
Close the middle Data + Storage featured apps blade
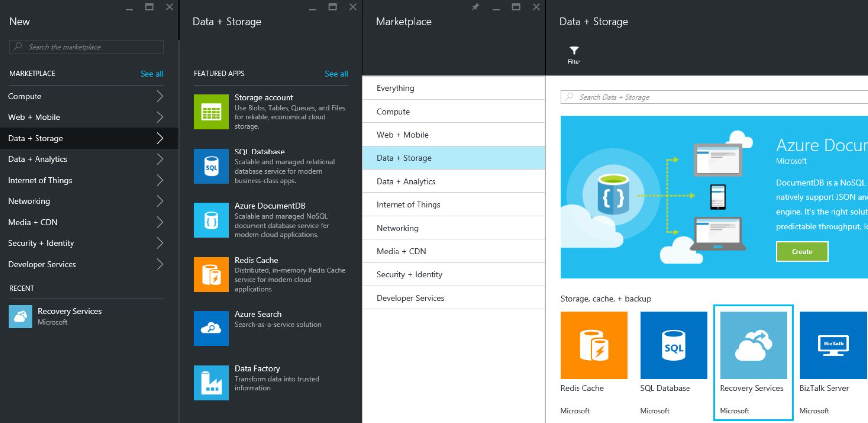(x=353, y=7)
